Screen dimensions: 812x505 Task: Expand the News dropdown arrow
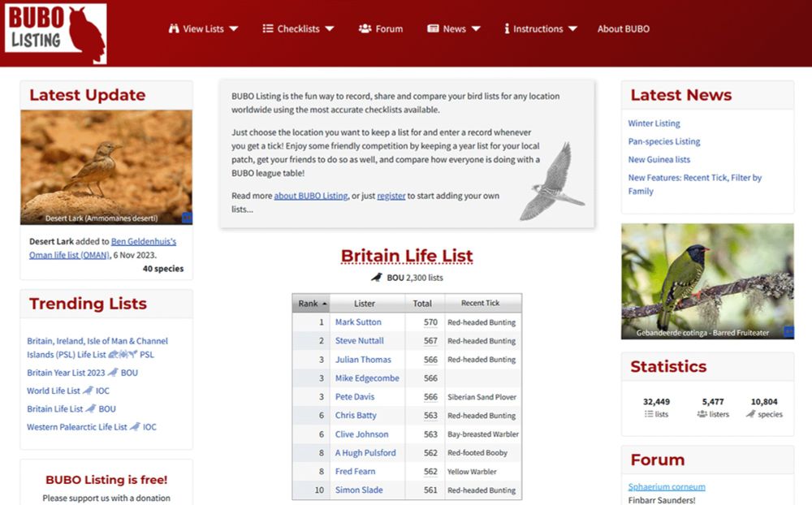click(x=476, y=28)
